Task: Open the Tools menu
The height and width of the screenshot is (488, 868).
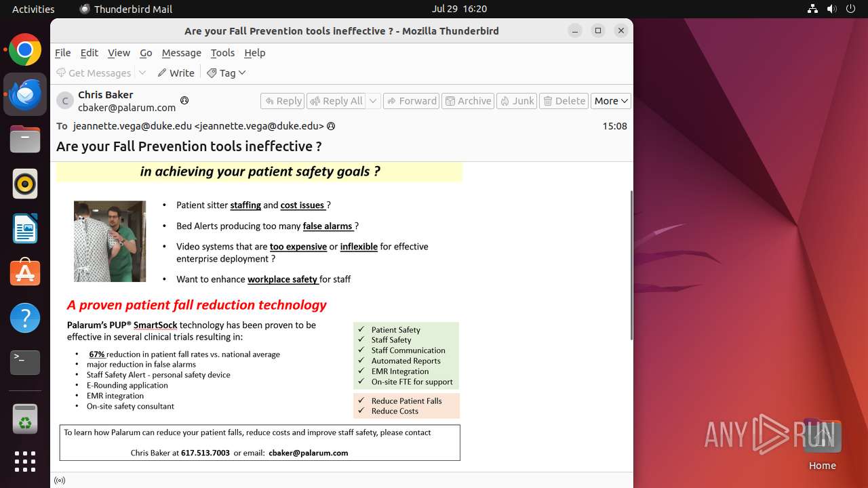Action: point(222,52)
